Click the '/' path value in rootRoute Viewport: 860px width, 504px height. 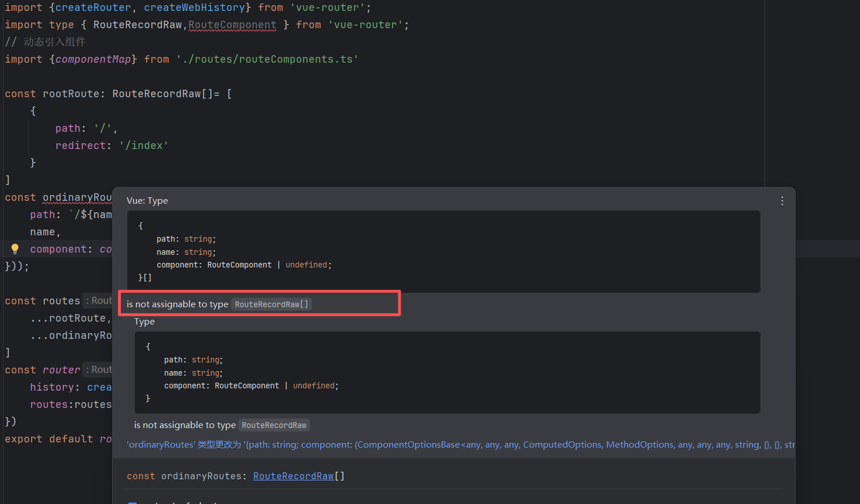[x=102, y=128]
